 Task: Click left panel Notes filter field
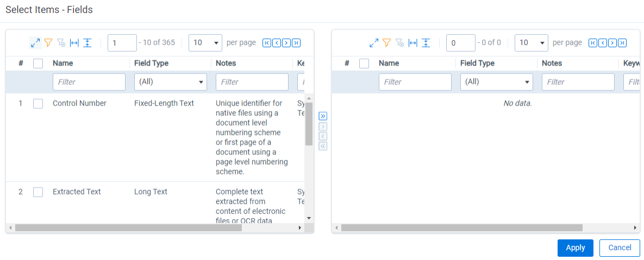[252, 82]
